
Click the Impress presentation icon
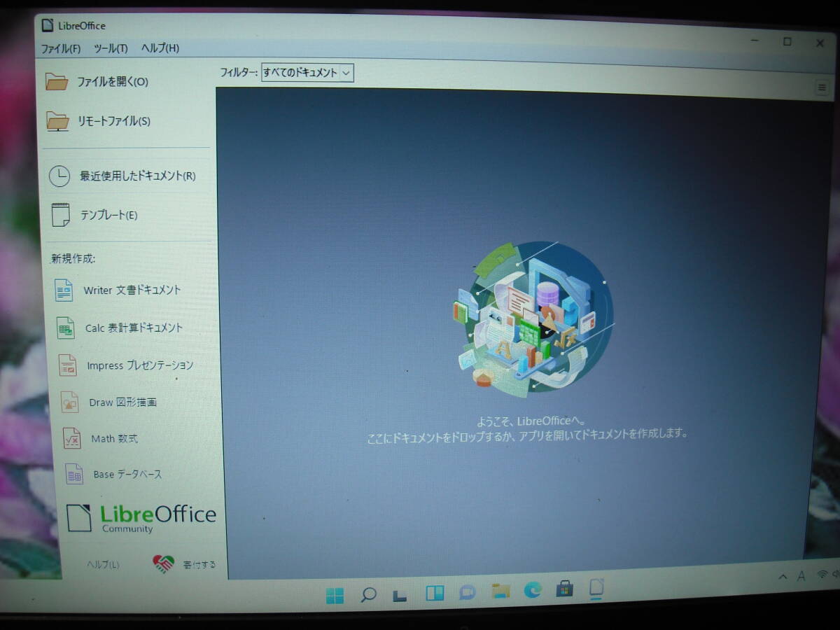pyautogui.click(x=67, y=365)
